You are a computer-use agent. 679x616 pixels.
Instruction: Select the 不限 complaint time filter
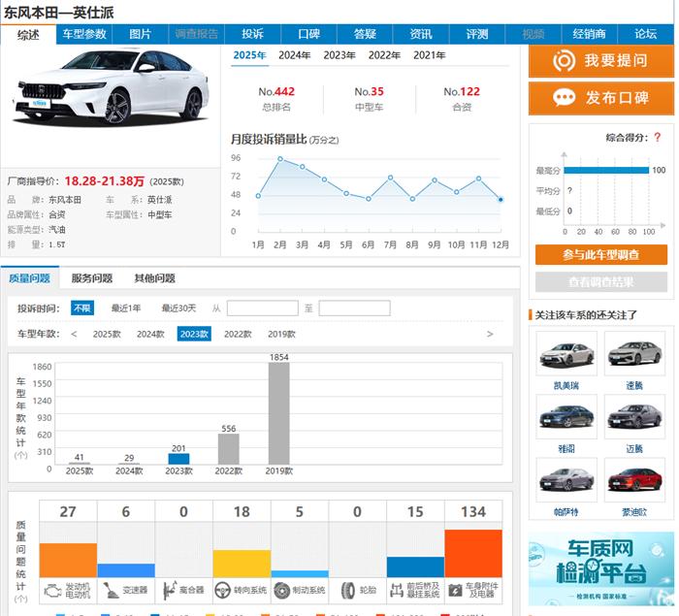tap(82, 308)
